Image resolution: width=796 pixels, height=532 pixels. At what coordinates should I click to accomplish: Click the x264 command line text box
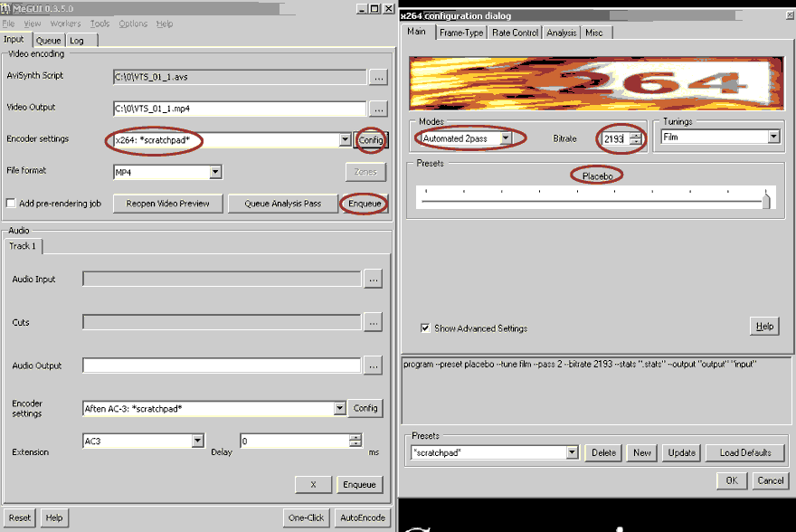(596, 390)
